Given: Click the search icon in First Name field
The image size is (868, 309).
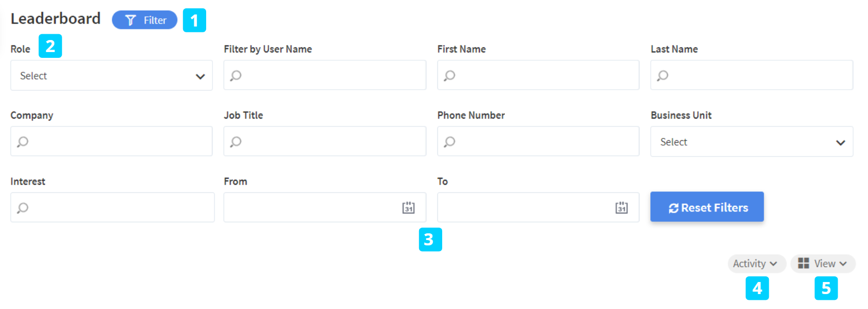Looking at the screenshot, I should [x=449, y=76].
